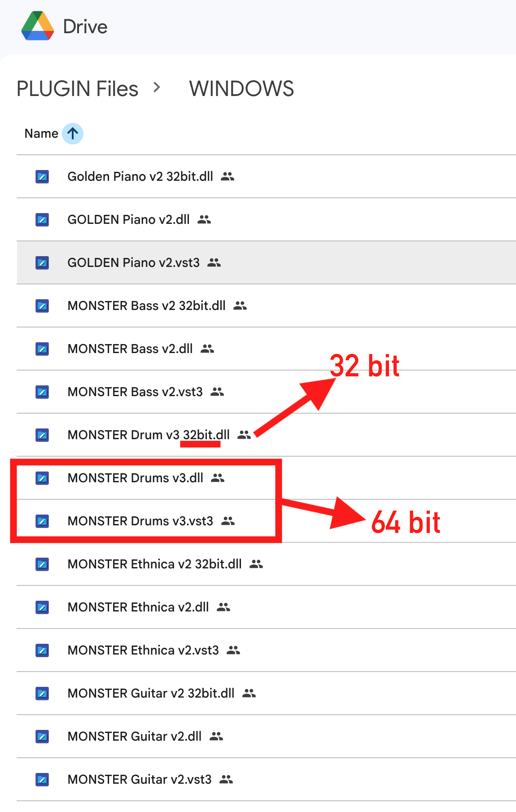Select the file MONSTER Guitar v2.vst3
516x812 pixels.
point(266,779)
